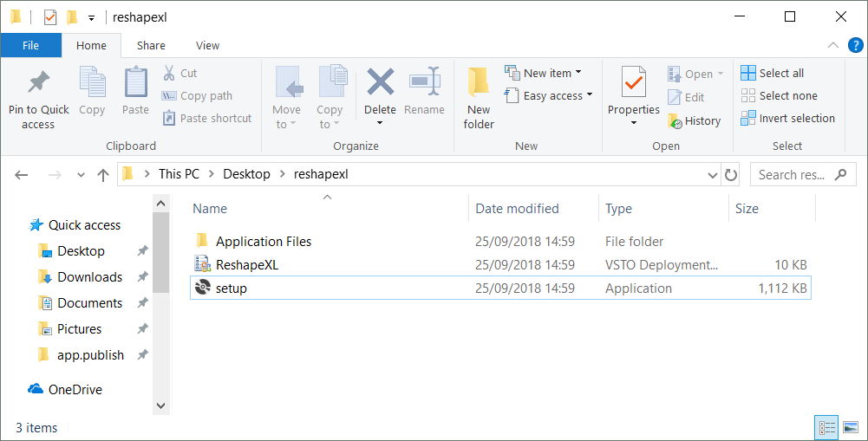Viewport: 868px width, 441px height.
Task: Click Desktop in the address breadcrumb
Action: click(246, 174)
